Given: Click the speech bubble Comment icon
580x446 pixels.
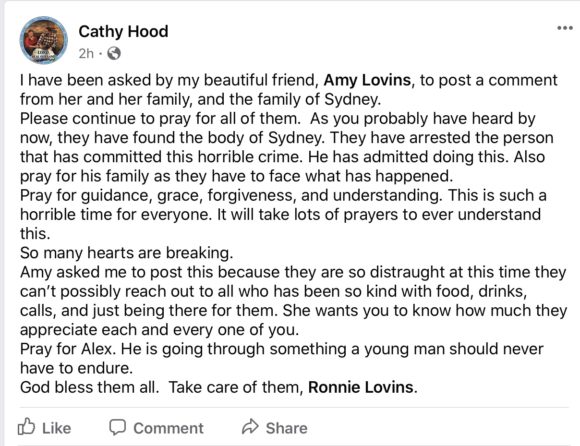Looking at the screenshot, I should 117,427.
